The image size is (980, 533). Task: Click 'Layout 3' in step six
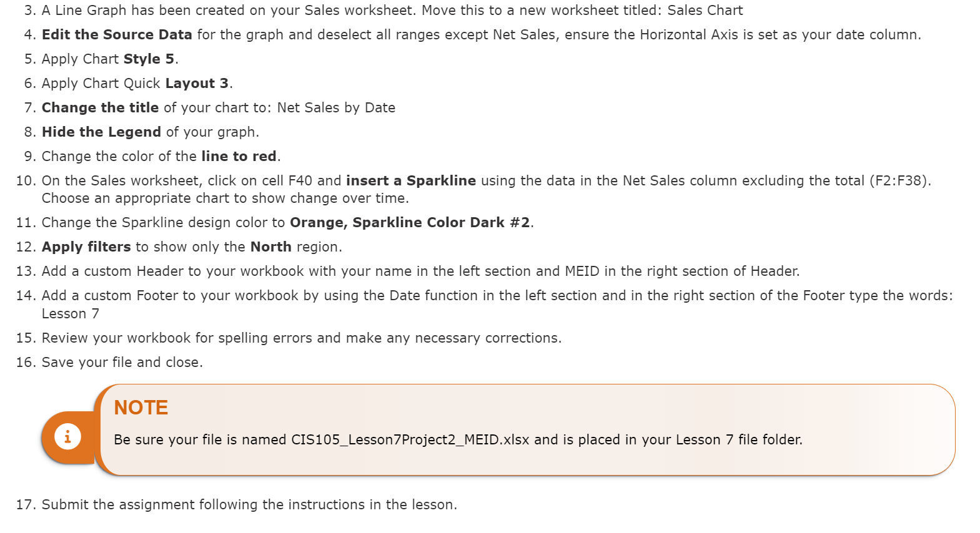coord(197,83)
